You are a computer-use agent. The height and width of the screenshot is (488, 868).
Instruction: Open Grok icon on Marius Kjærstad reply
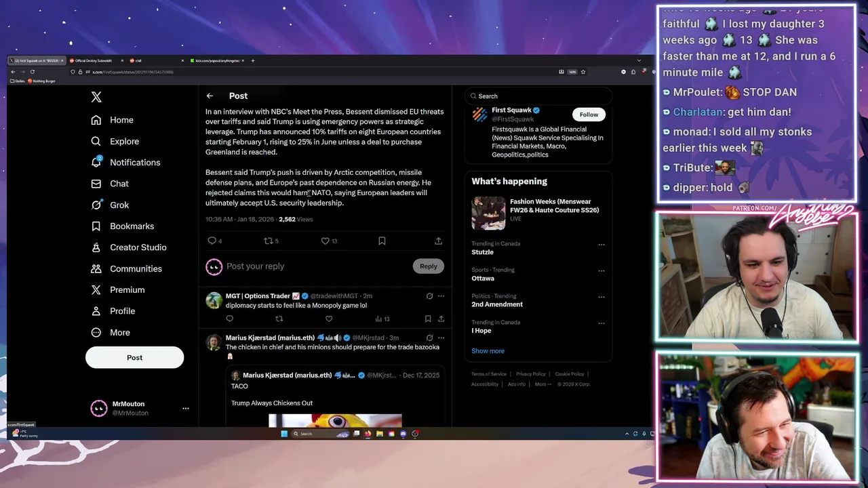click(429, 338)
